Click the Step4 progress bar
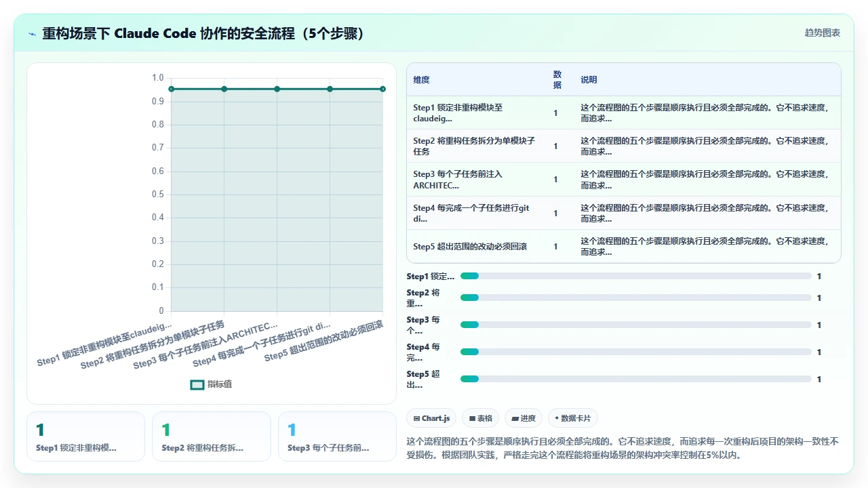 636,352
